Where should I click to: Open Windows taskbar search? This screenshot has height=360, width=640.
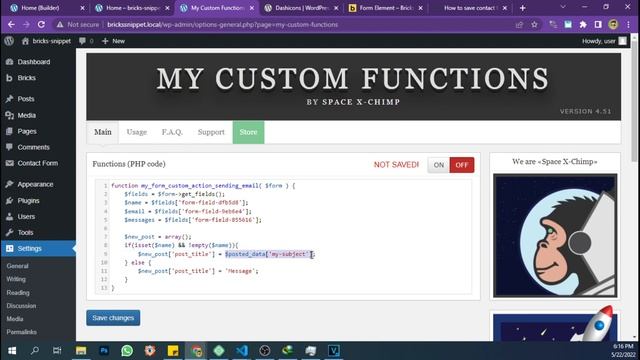point(35,350)
